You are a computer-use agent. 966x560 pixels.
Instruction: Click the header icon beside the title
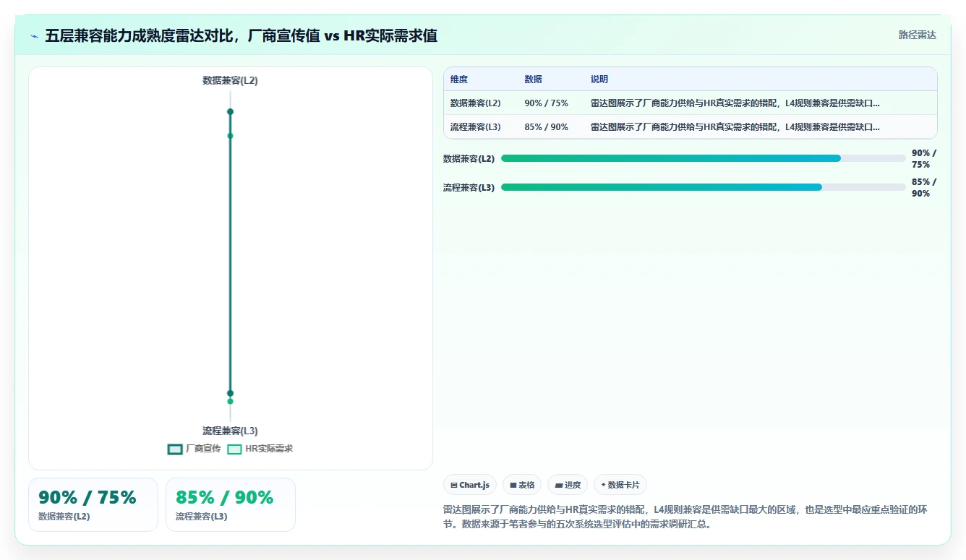click(x=34, y=35)
